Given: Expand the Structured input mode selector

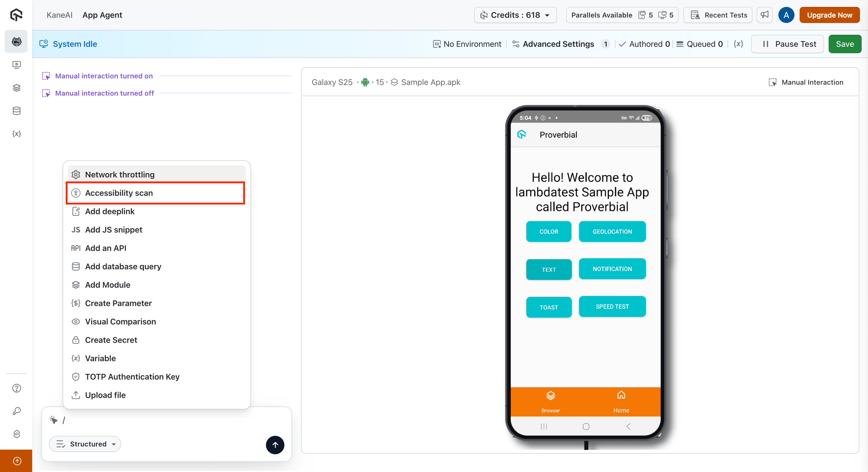Looking at the screenshot, I should tap(85, 444).
